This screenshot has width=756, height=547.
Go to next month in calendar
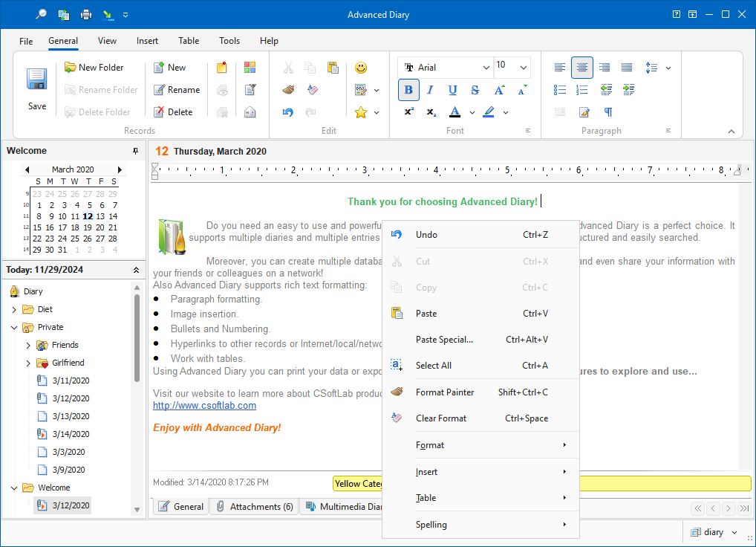click(120, 169)
